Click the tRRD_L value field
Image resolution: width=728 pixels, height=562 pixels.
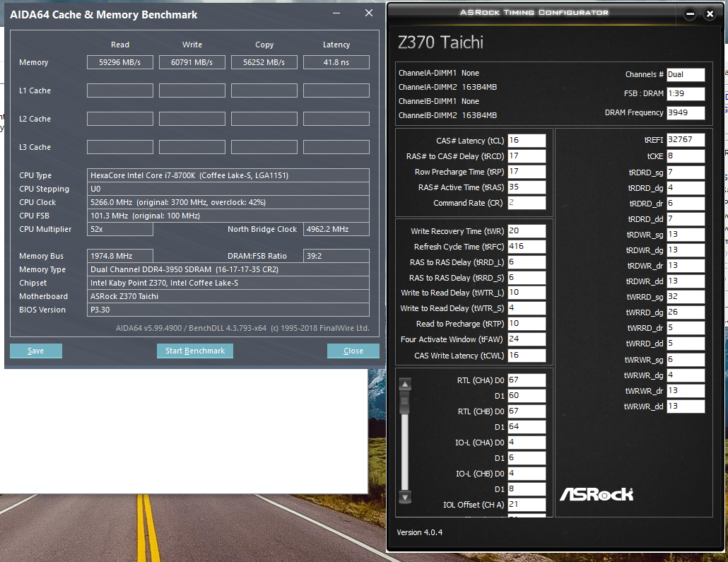click(x=527, y=262)
